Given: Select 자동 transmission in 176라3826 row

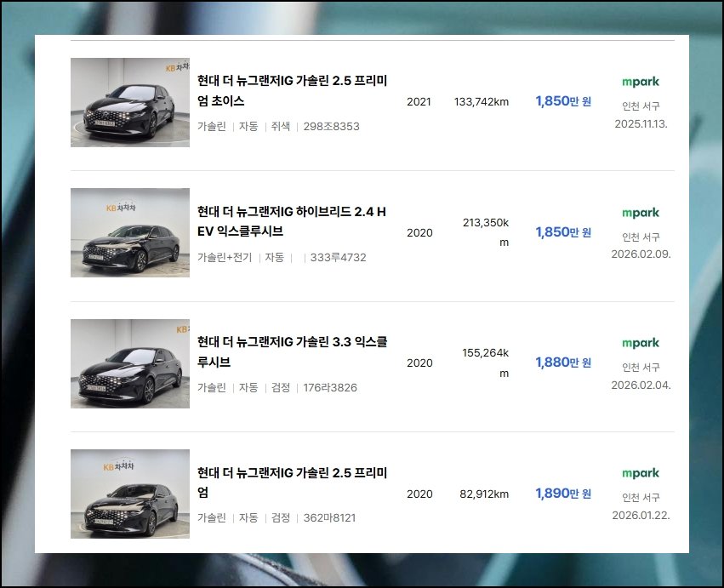Looking at the screenshot, I should [x=248, y=387].
